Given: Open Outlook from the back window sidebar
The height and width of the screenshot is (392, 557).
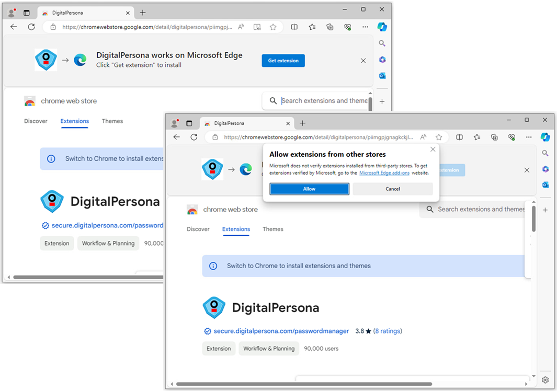Looking at the screenshot, I should [x=382, y=76].
